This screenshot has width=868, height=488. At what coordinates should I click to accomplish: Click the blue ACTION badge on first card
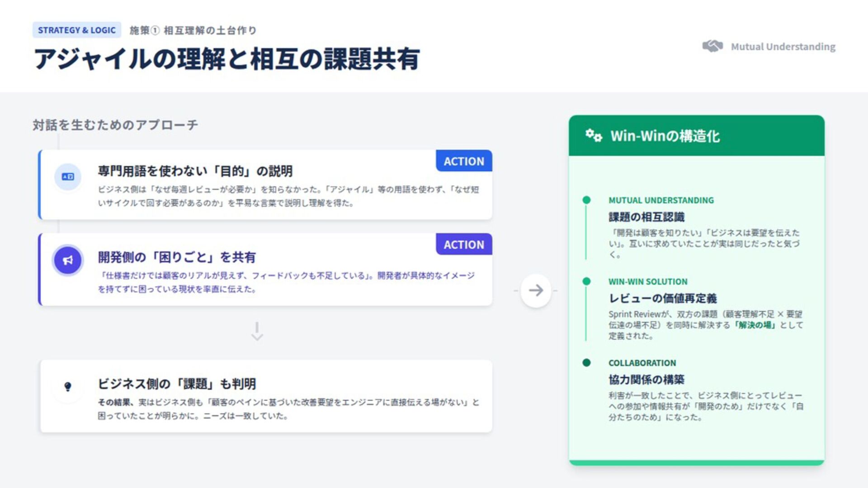[464, 161]
